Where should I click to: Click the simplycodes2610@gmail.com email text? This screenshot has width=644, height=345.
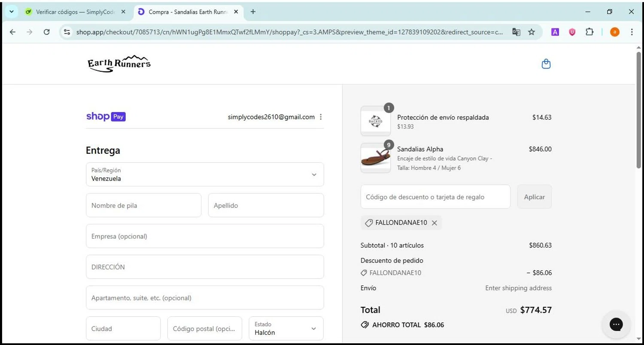pyautogui.click(x=271, y=117)
